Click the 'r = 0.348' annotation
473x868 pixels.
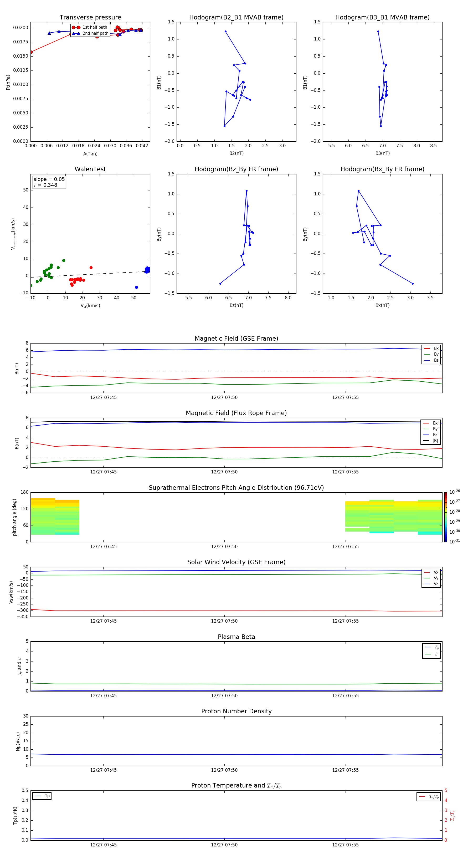pos(45,185)
